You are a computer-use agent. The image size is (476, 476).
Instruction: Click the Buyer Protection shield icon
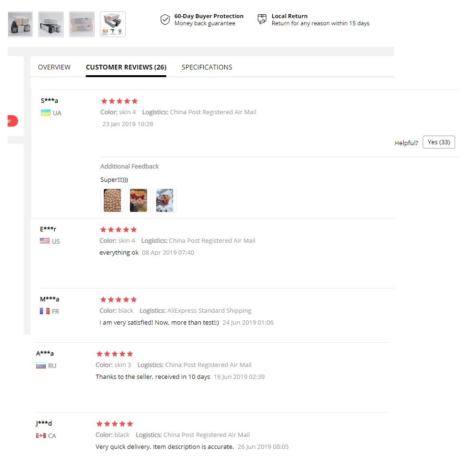(165, 20)
